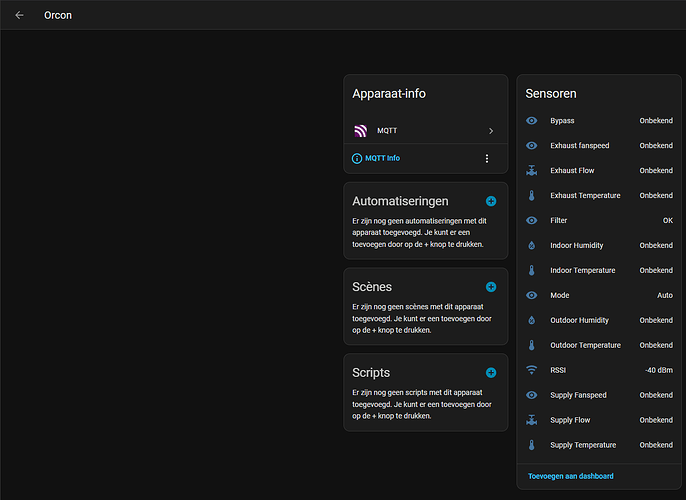This screenshot has width=686, height=500.
Task: Add a new script with plus icon
Action: coord(491,372)
